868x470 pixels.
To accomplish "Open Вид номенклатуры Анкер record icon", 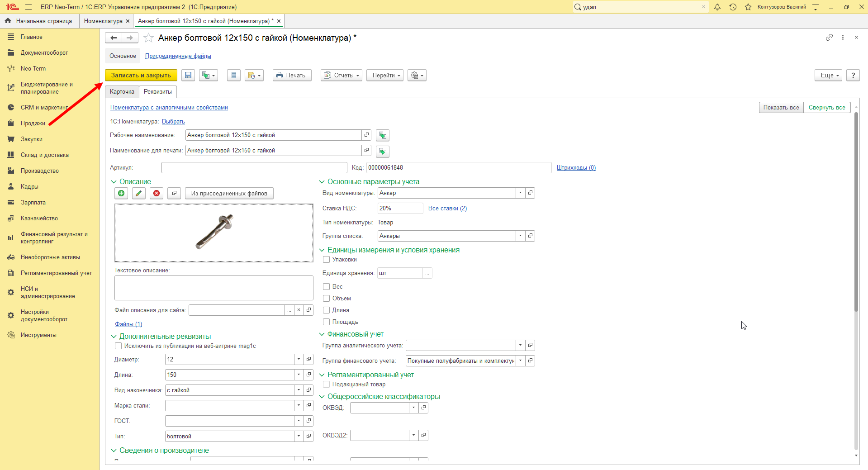I will tap(530, 193).
